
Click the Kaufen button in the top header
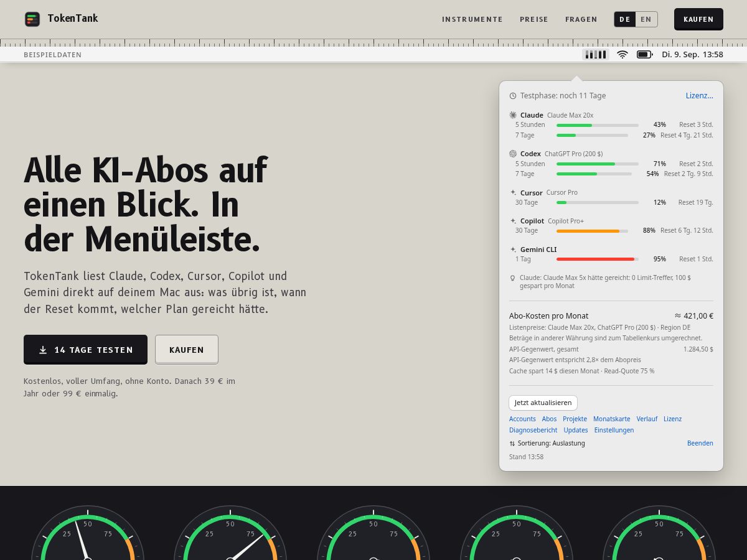coord(698,19)
